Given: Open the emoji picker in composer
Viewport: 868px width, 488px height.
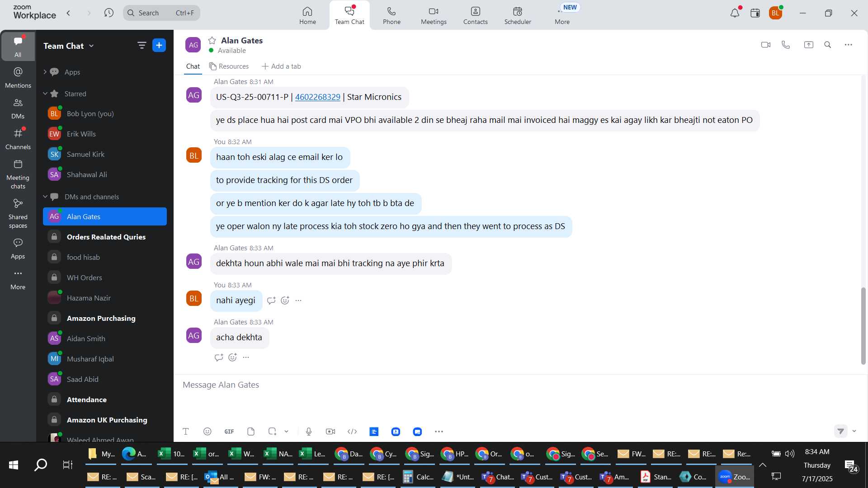Looking at the screenshot, I should 207,432.
